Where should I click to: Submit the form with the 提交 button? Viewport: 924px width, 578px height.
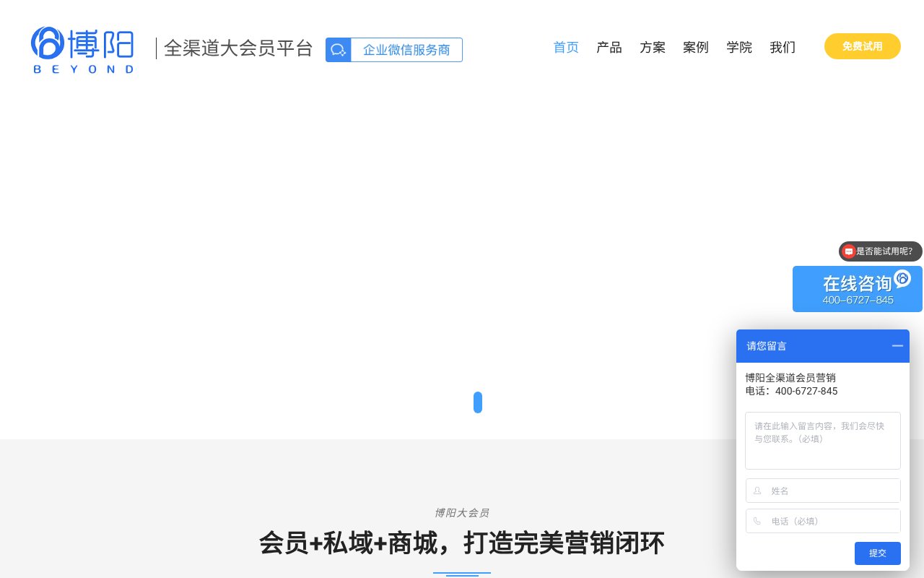pos(877,553)
